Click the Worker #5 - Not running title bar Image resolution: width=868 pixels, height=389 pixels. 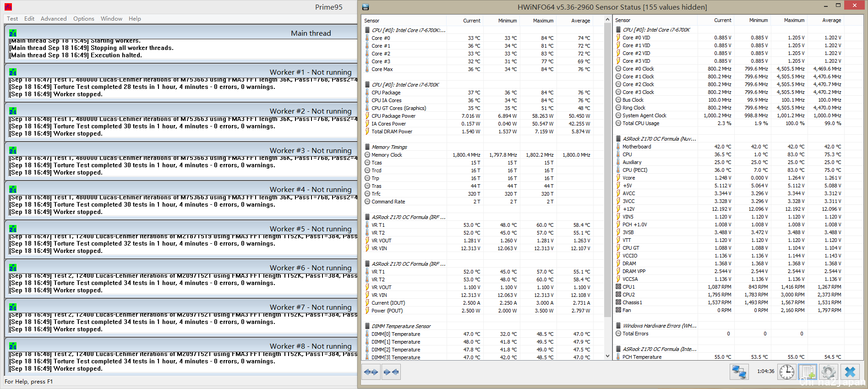(x=181, y=229)
